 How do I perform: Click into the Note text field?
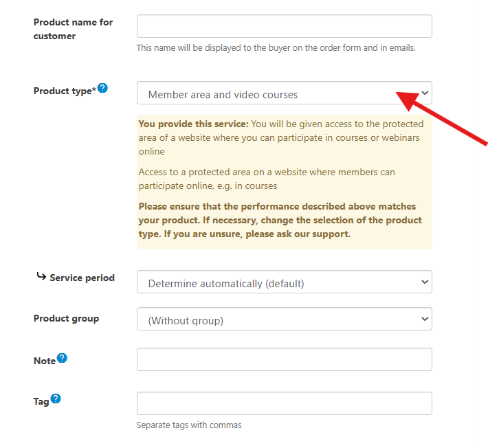coord(284,359)
